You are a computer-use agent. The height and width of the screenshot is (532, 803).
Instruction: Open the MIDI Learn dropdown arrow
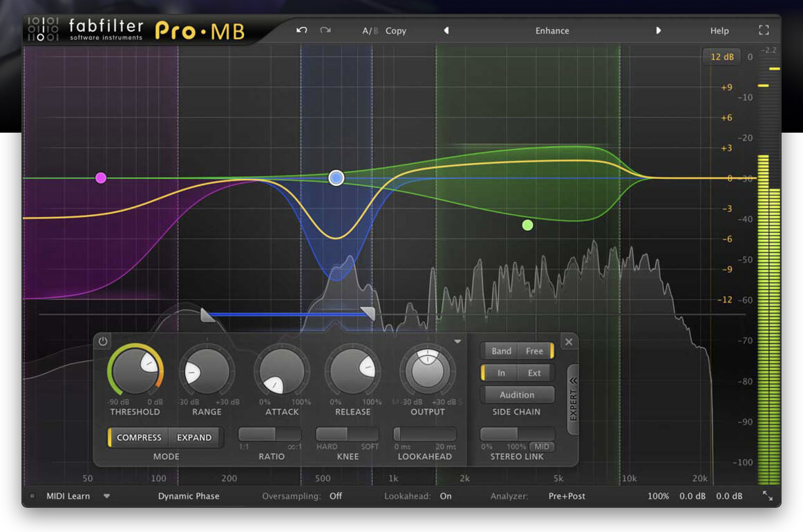106,495
